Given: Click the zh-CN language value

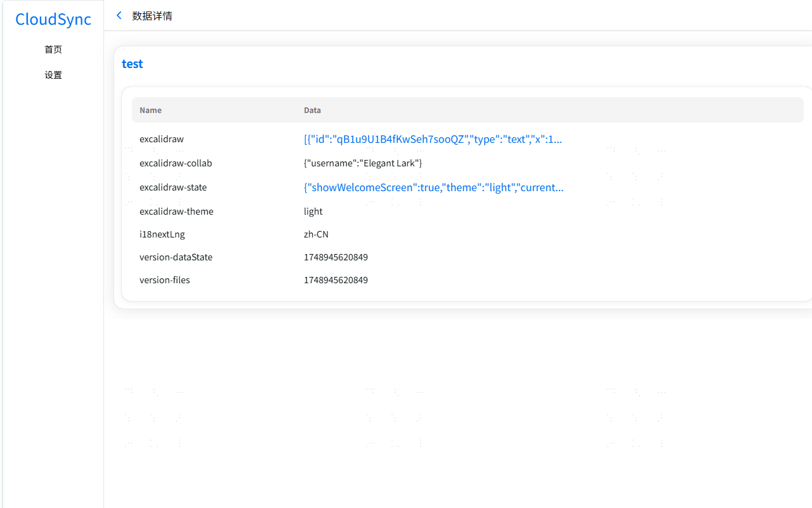Looking at the screenshot, I should (316, 234).
